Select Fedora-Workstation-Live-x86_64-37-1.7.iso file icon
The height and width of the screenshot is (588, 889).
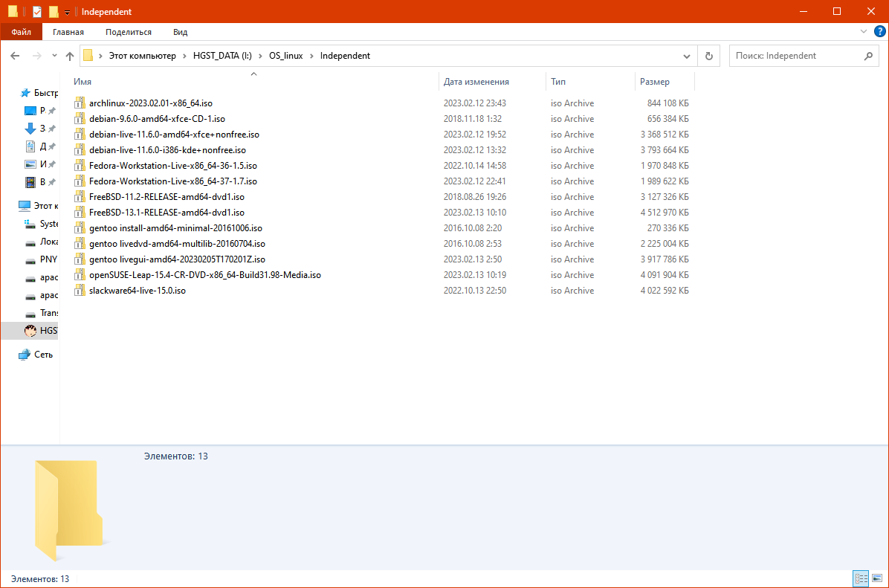[80, 181]
